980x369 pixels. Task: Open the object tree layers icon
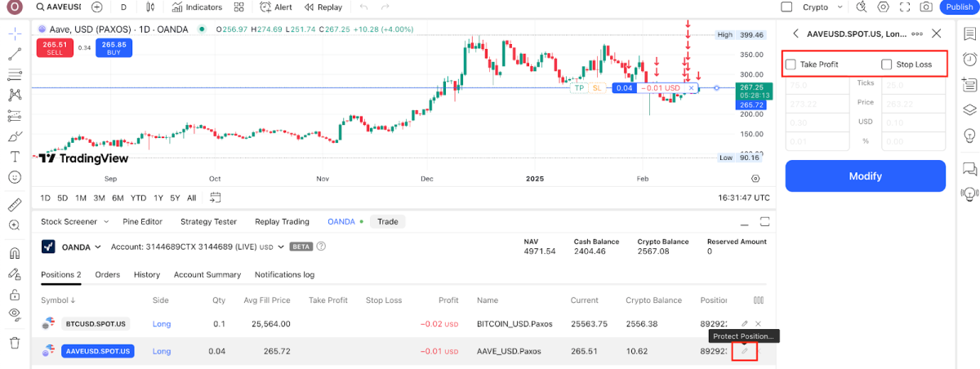[x=969, y=109]
